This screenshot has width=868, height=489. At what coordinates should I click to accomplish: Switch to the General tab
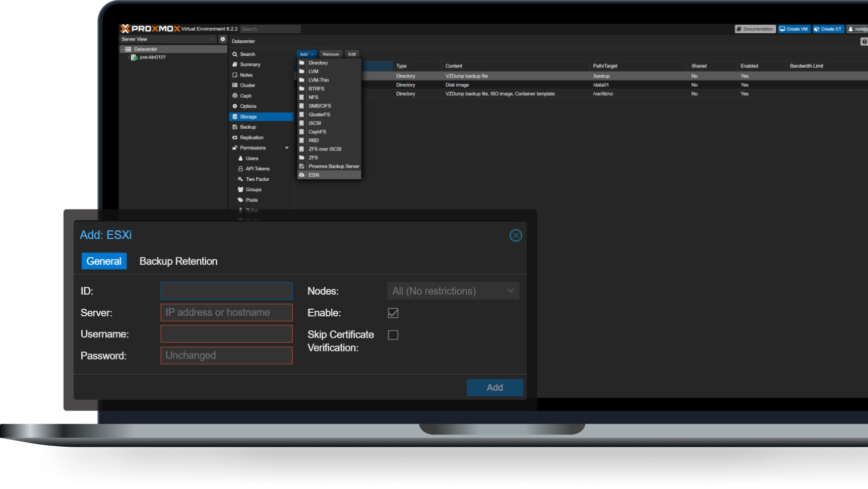[104, 261]
